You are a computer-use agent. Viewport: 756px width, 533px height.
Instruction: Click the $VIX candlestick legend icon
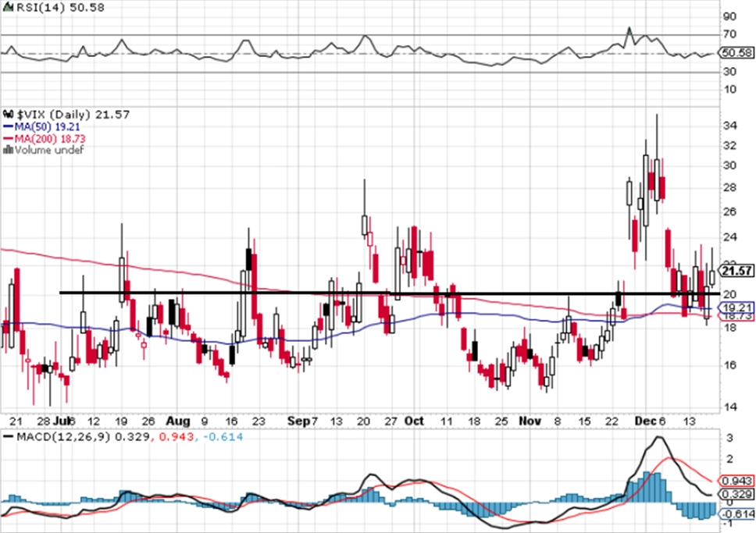pos(8,114)
